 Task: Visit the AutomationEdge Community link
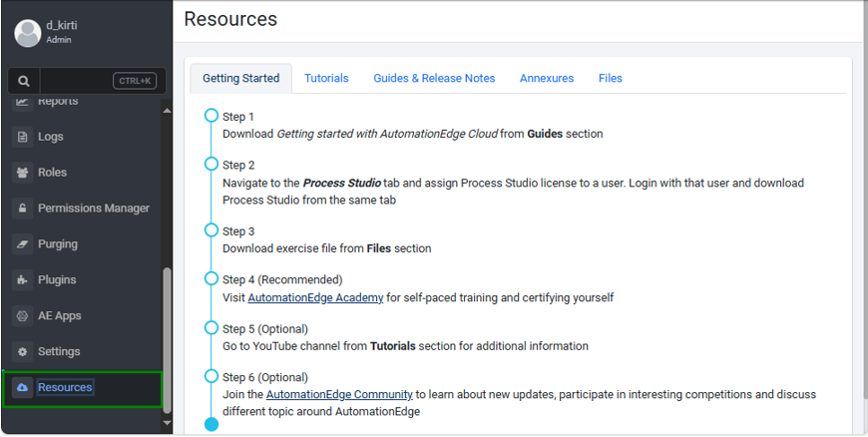click(x=339, y=394)
